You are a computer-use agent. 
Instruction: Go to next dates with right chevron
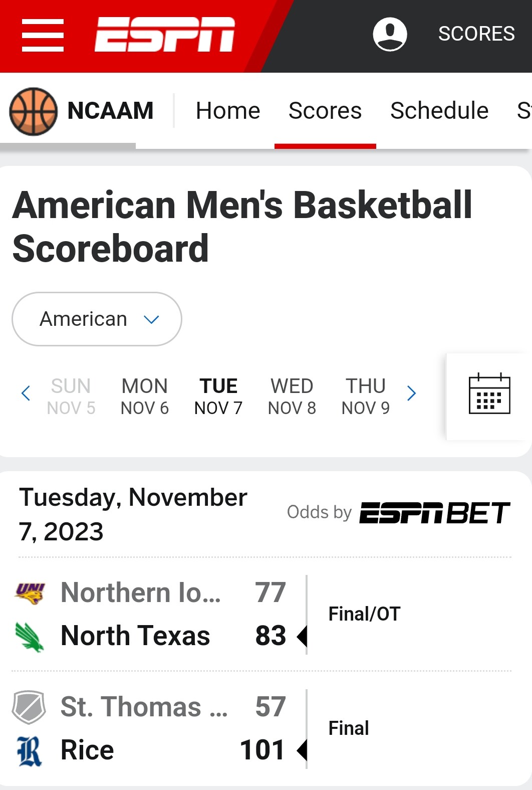coord(411,393)
